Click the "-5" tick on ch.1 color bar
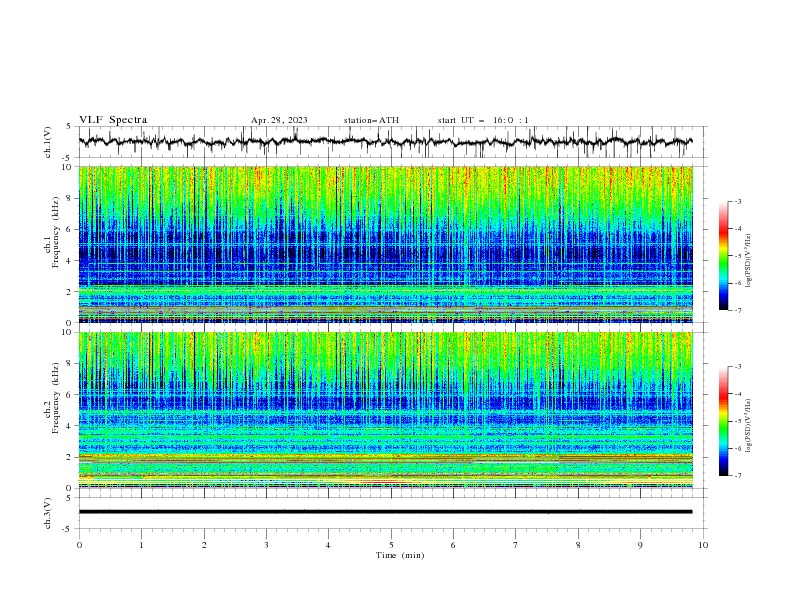The image size is (792, 612). click(738, 256)
